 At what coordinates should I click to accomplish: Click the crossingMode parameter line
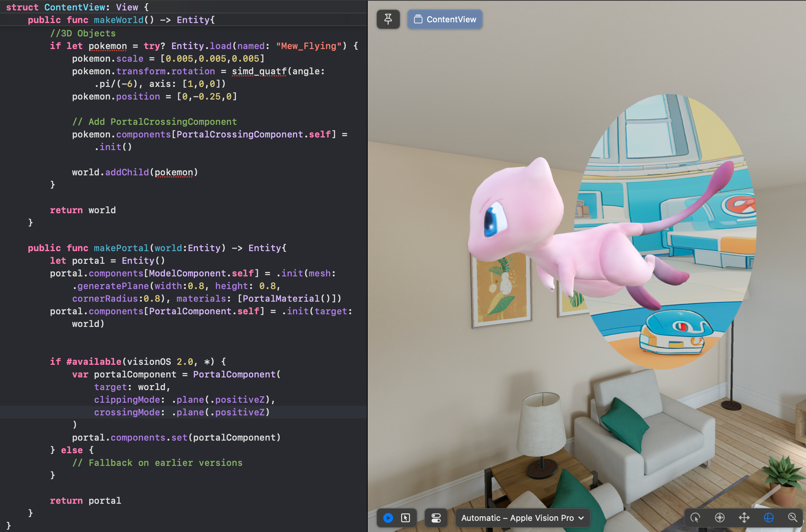click(182, 412)
